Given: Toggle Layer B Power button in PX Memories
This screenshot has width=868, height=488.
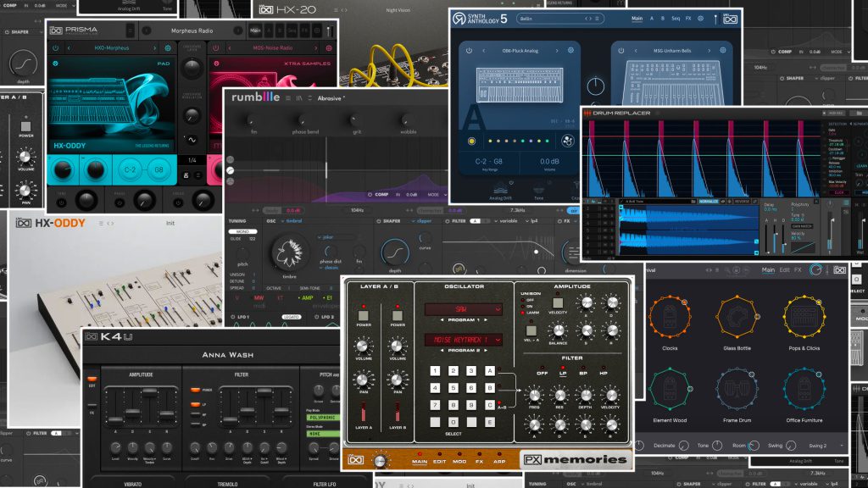Looking at the screenshot, I should tap(397, 316).
